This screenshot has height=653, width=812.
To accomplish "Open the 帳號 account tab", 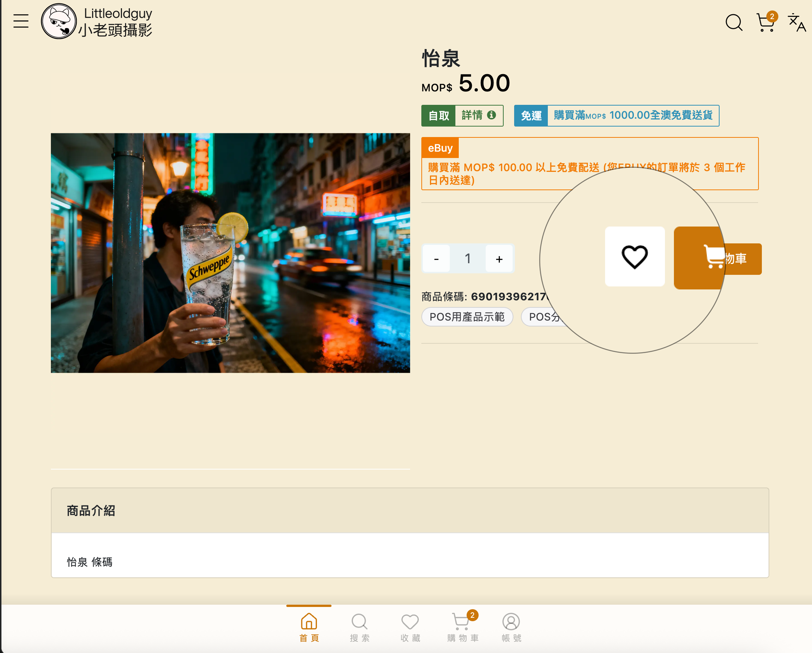I will (511, 627).
